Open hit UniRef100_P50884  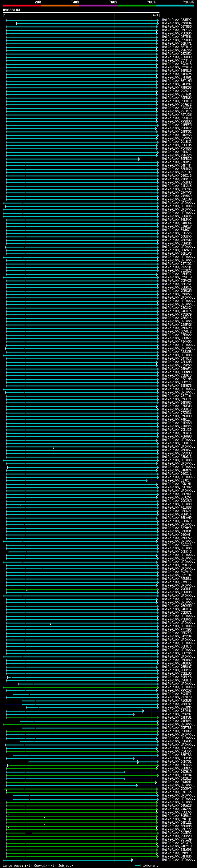[x=176, y=23]
